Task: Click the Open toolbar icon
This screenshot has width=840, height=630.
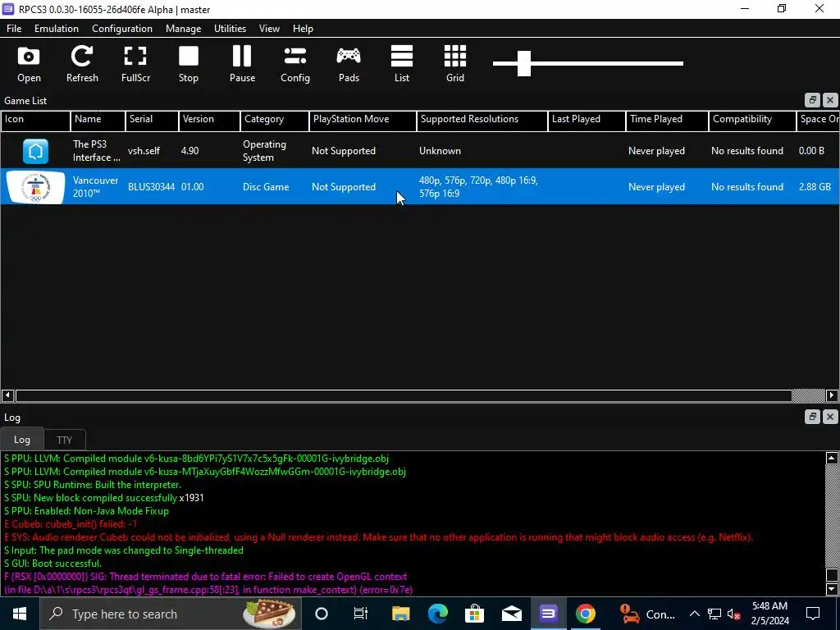Action: [29, 64]
